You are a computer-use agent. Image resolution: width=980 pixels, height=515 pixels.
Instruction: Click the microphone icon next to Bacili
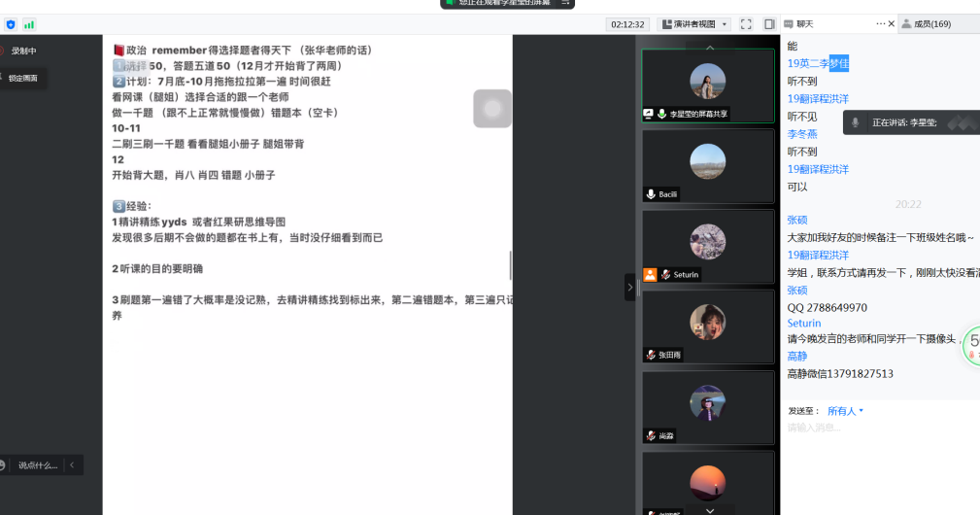pyautogui.click(x=651, y=194)
